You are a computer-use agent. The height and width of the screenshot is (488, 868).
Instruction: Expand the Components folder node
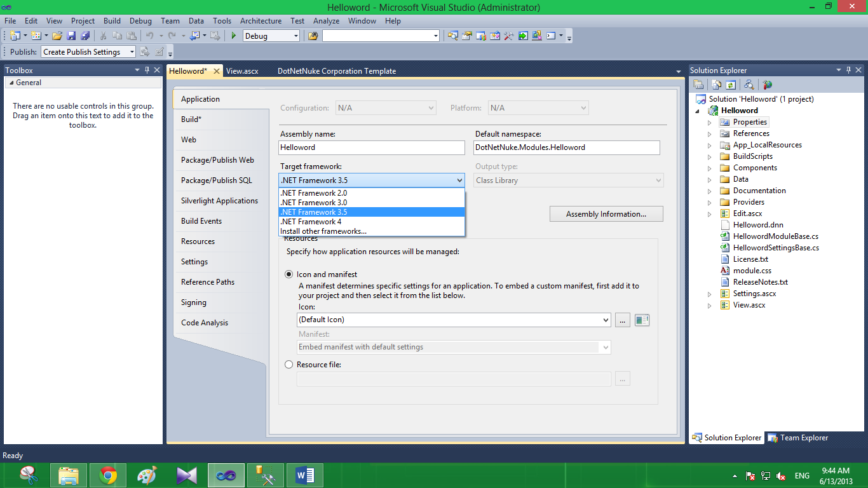pos(710,168)
